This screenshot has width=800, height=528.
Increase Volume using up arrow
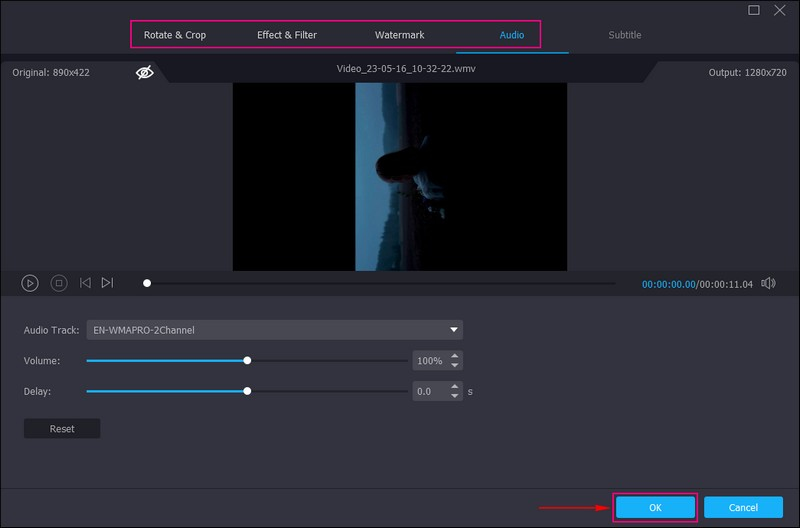pyautogui.click(x=455, y=356)
